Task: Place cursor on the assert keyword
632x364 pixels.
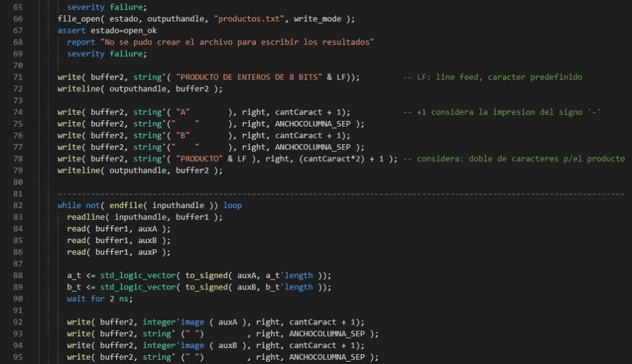Action: pos(72,30)
